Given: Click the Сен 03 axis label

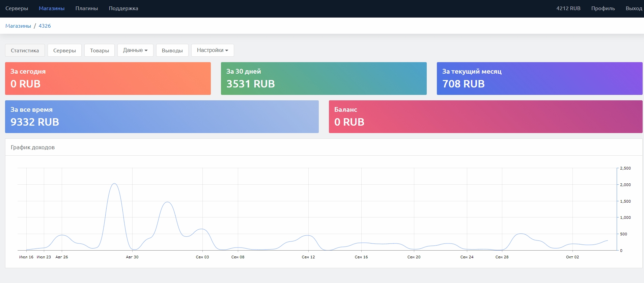Looking at the screenshot, I should (202, 257).
